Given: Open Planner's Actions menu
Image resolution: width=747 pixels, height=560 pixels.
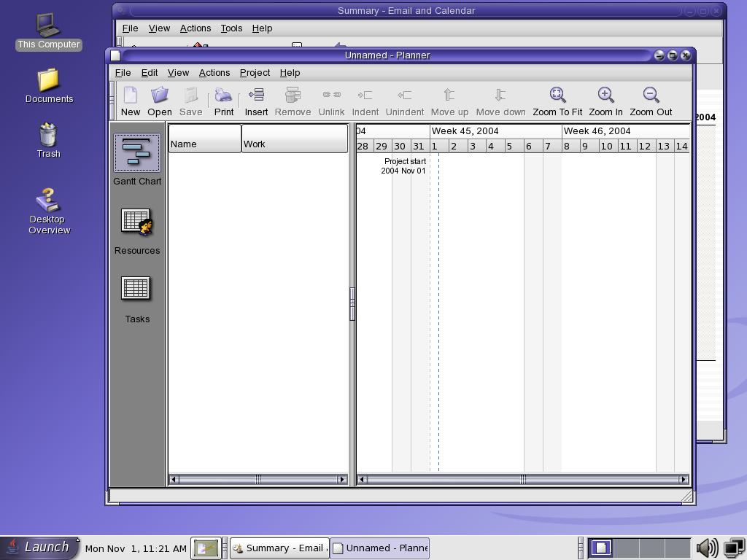Looking at the screenshot, I should pos(214,72).
